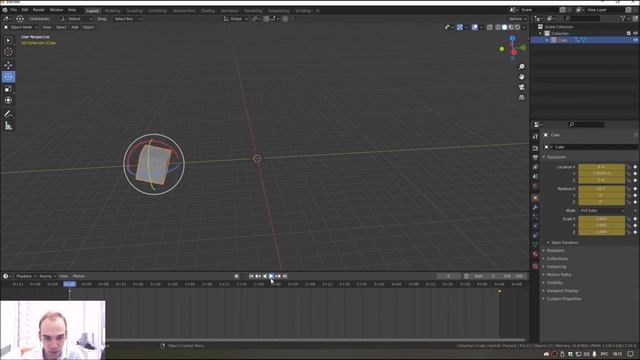Jump to the last frame
The image size is (640, 360).
coord(285,276)
